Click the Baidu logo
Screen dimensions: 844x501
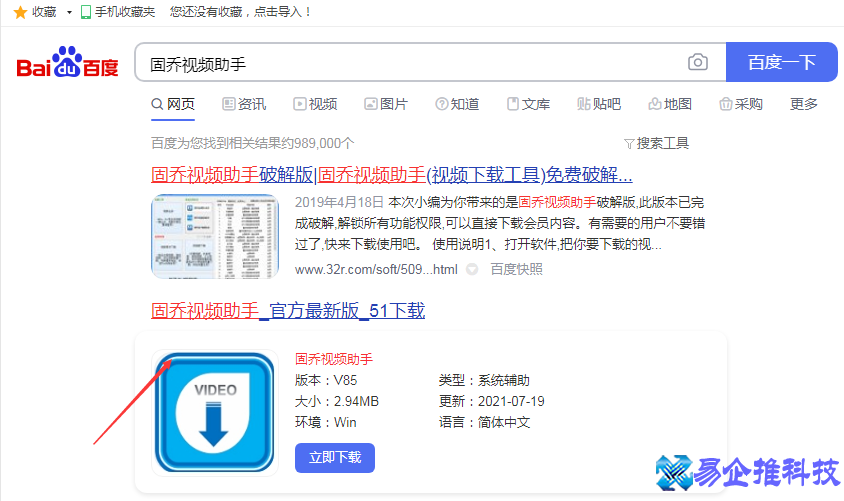(x=67, y=62)
